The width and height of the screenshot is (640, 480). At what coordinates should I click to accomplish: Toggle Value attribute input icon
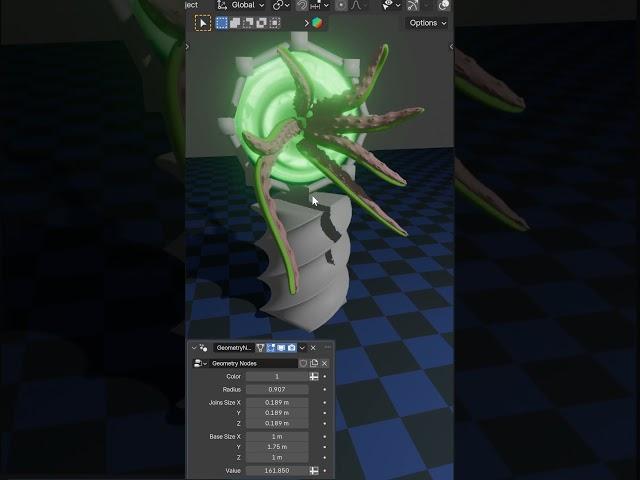click(314, 471)
